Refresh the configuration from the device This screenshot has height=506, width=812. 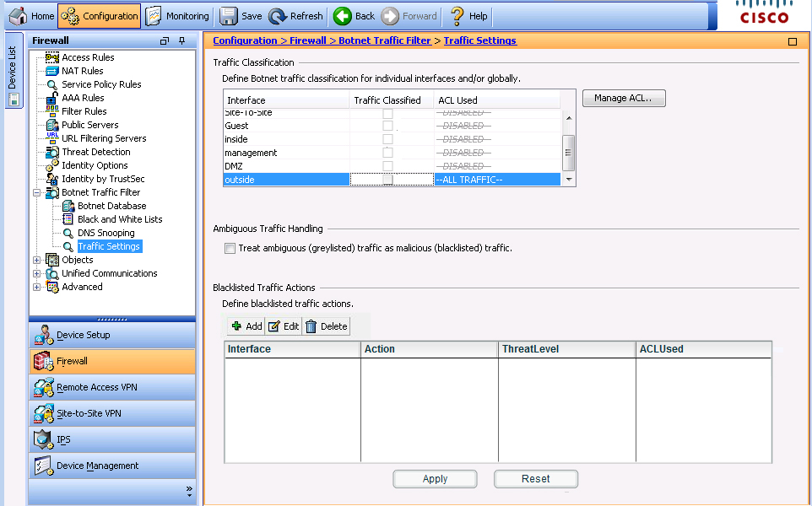278,16
